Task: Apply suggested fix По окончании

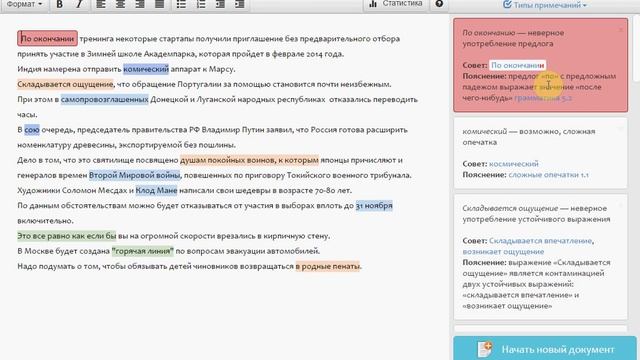Action: [517, 65]
